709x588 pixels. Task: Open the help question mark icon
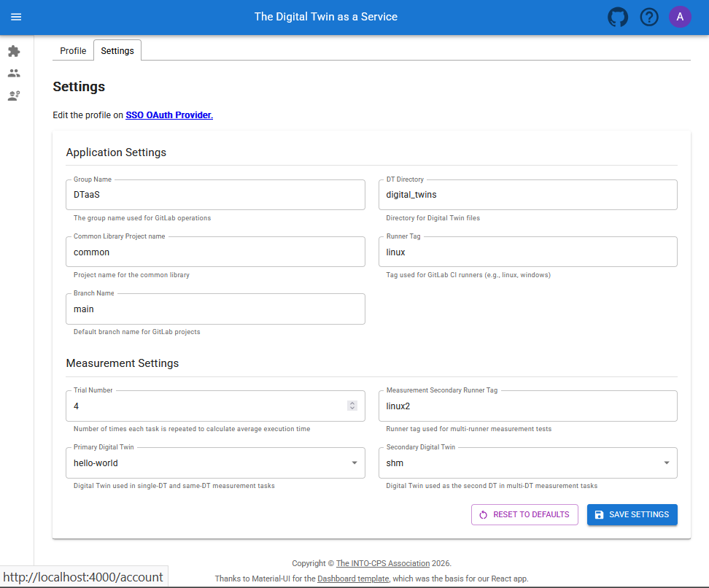[649, 18]
